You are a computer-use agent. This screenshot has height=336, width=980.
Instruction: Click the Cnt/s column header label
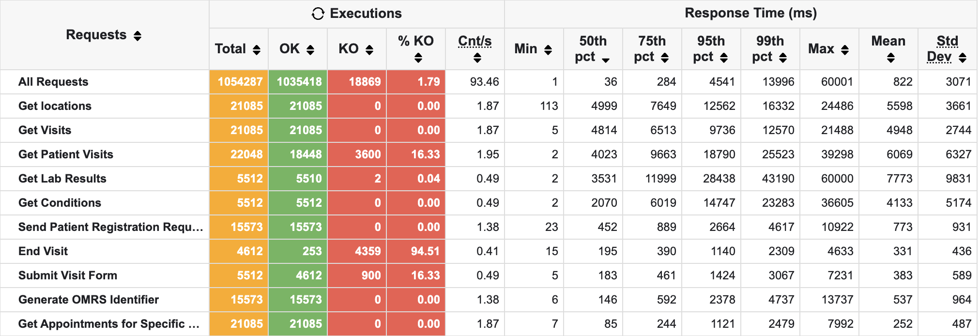[475, 41]
